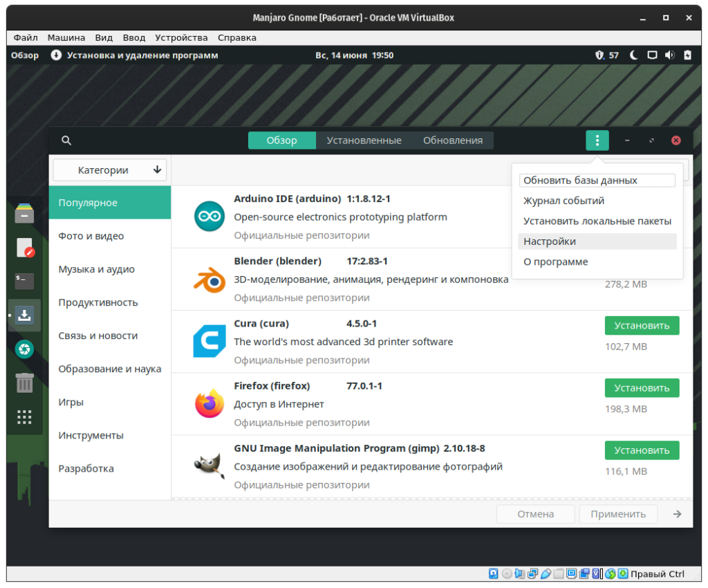Click the VirtualBox optical disk status icon

coord(507,573)
